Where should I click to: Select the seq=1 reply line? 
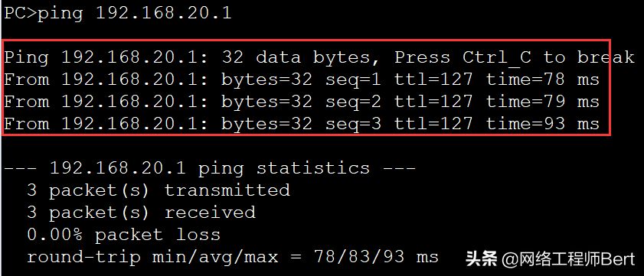[x=302, y=80]
